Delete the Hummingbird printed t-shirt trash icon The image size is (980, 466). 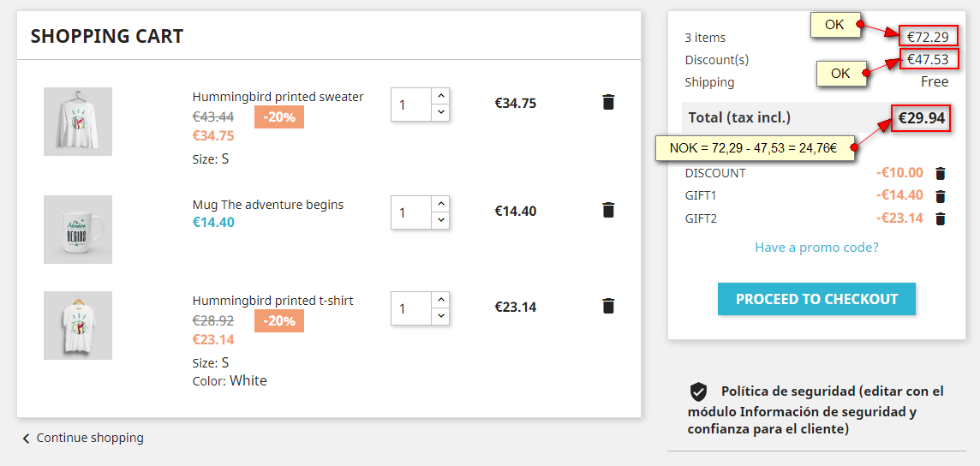[608, 306]
